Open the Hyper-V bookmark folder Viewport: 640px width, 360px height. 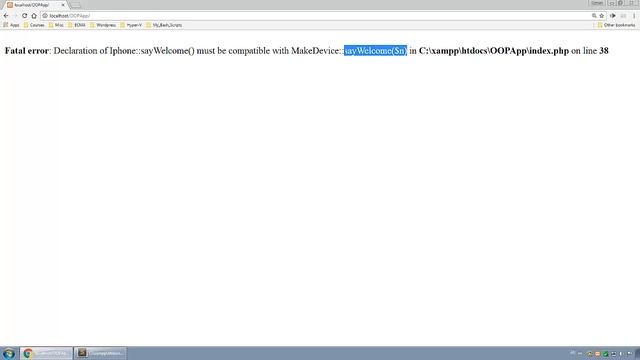click(x=131, y=25)
